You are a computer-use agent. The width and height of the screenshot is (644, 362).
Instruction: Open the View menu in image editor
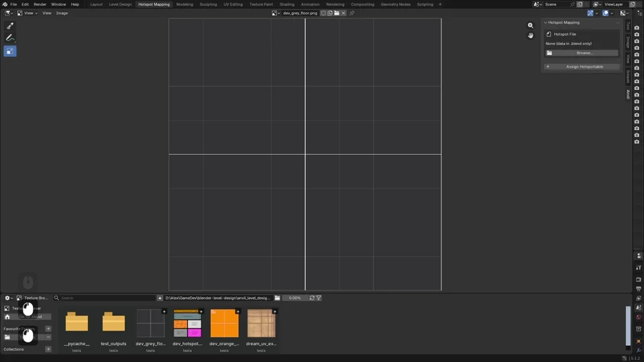[x=47, y=13]
